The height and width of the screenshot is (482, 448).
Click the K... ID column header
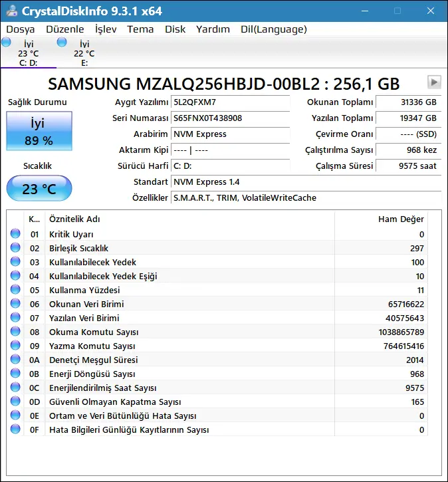pyautogui.click(x=35, y=219)
